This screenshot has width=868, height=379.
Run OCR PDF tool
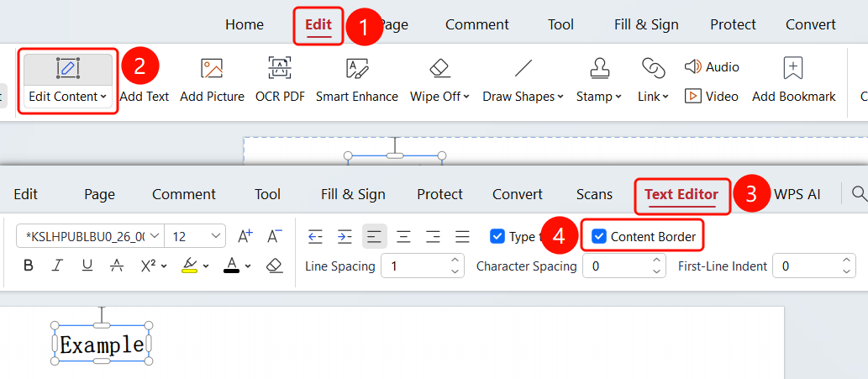pyautogui.click(x=280, y=82)
